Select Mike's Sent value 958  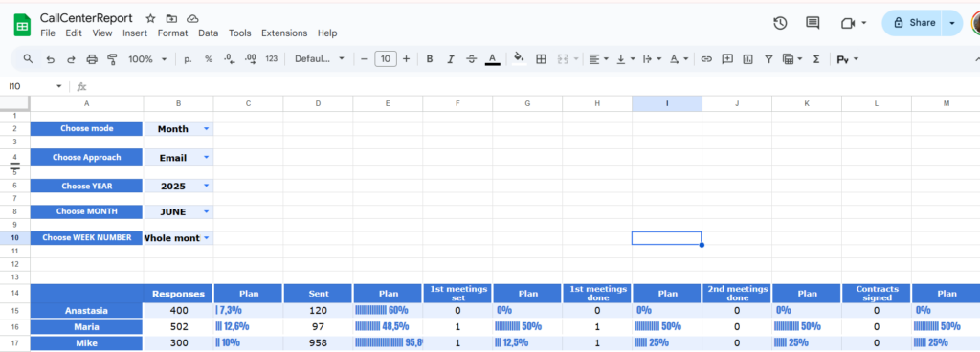pos(318,342)
